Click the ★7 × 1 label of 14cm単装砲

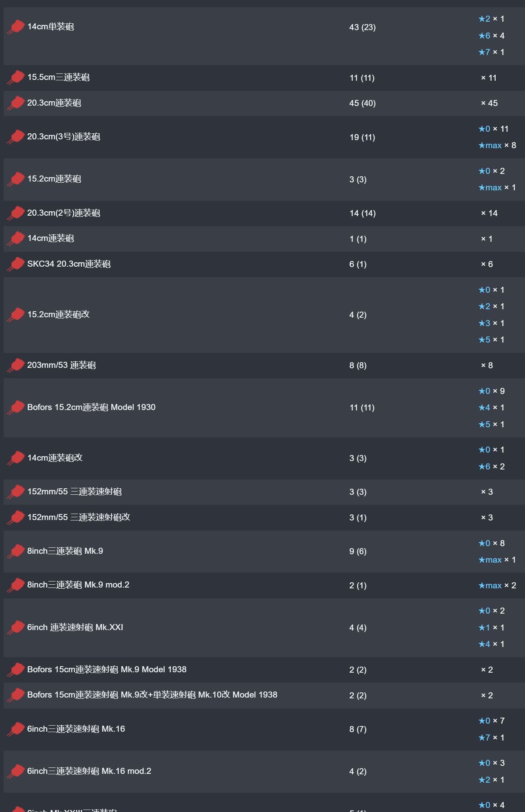491,52
